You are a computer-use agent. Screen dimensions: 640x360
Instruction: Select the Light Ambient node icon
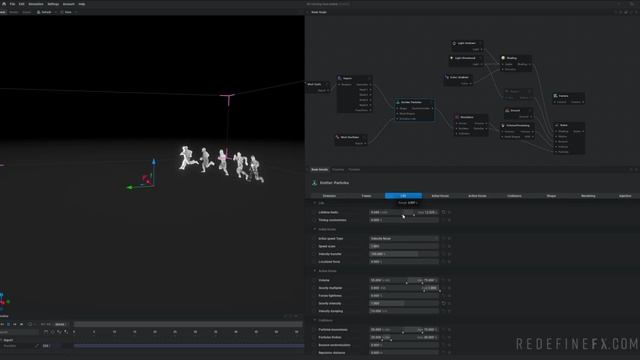pos(454,43)
